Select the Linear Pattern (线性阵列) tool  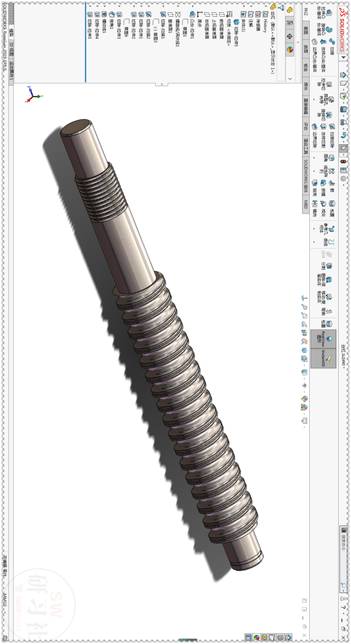click(x=332, y=171)
